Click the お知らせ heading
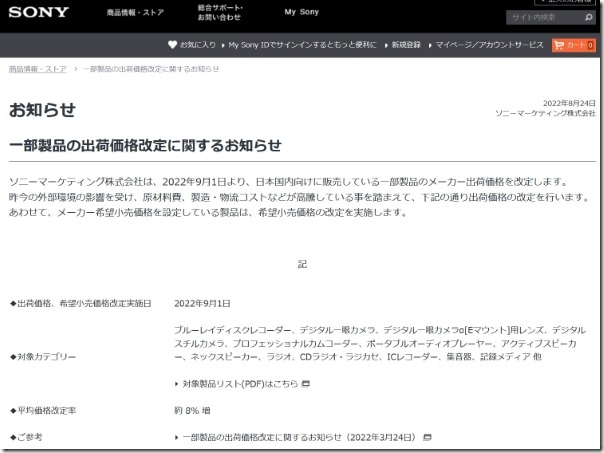604x453 pixels. coord(42,110)
